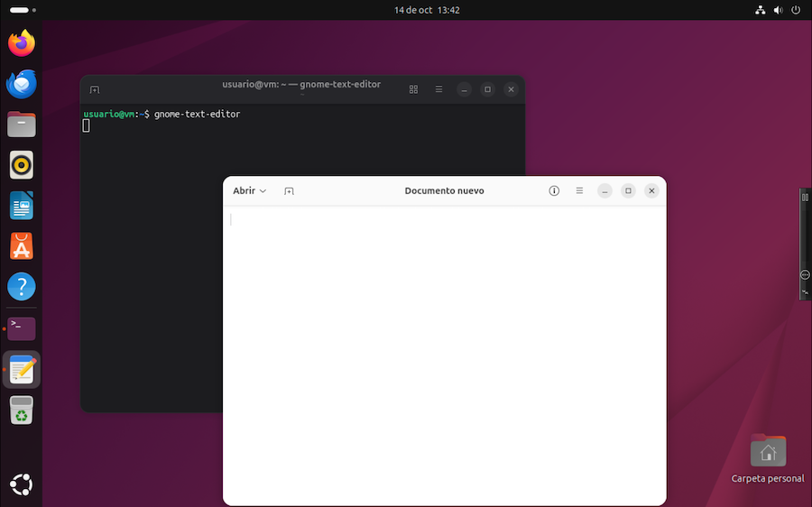Open the Files manager in dock
Viewport: 812px width, 507px height.
click(x=22, y=124)
